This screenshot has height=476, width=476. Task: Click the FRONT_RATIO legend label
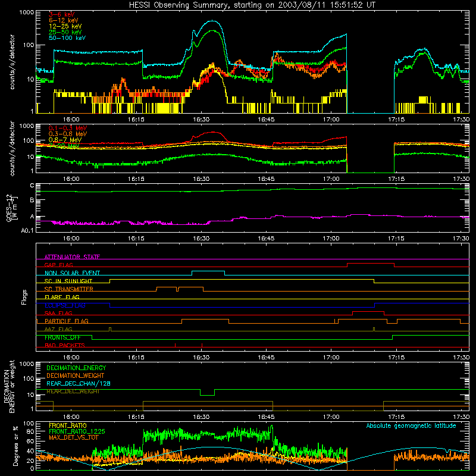point(68,425)
